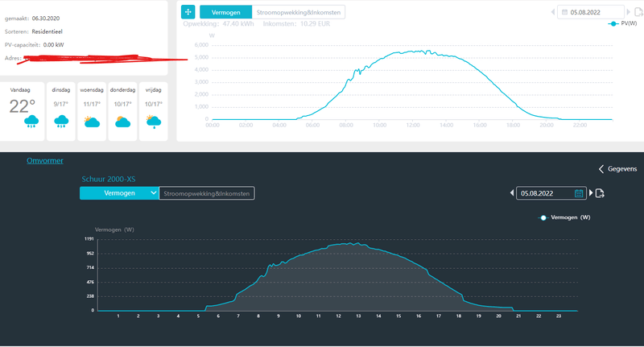Click the 1191 axis label
This screenshot has width=644, height=347.
pyautogui.click(x=89, y=238)
